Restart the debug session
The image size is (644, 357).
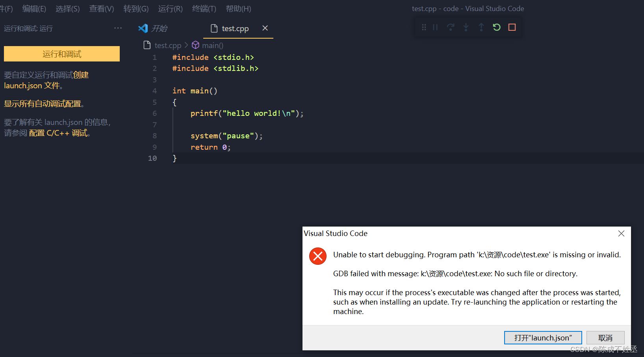tap(497, 27)
